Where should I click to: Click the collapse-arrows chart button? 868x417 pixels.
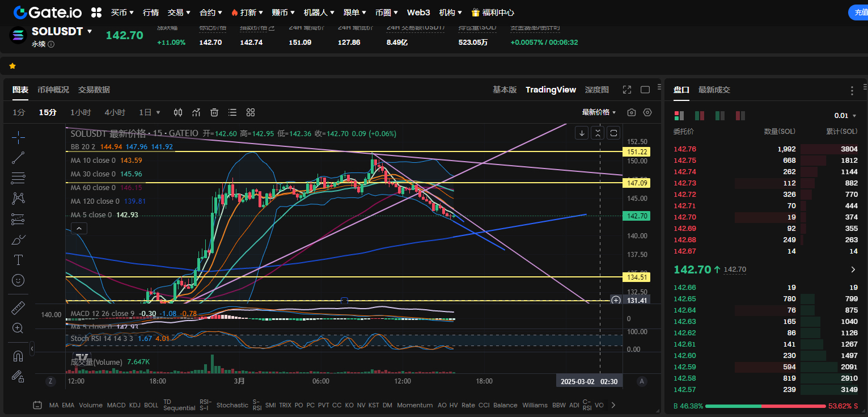598,133
